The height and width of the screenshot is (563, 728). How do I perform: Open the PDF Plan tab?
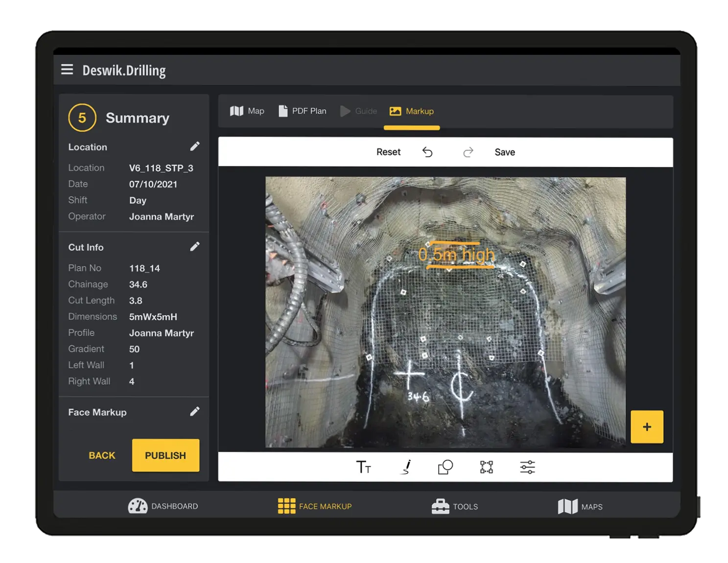pyautogui.click(x=303, y=111)
